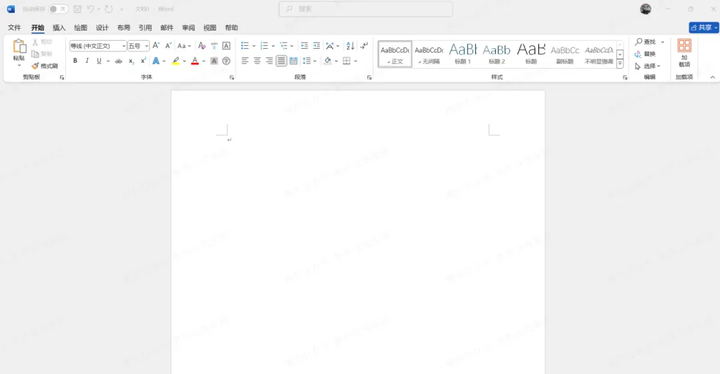Decrease font size with the smaller A
Viewport: 720px width, 374px height.
tap(168, 45)
